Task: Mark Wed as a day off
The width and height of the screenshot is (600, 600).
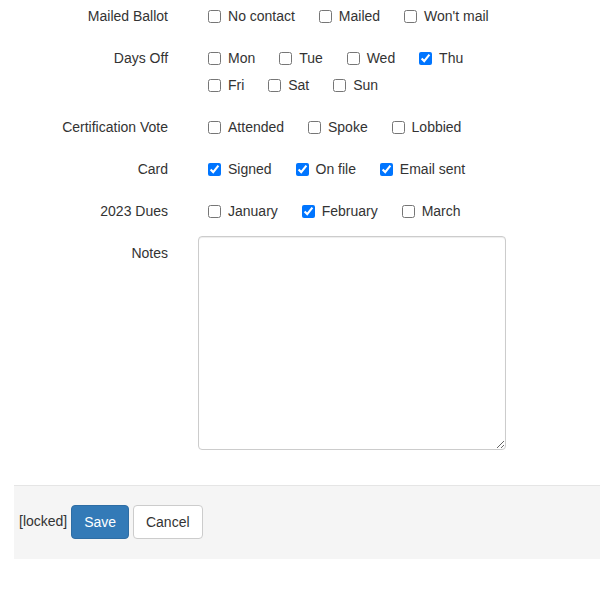Action: (x=353, y=59)
